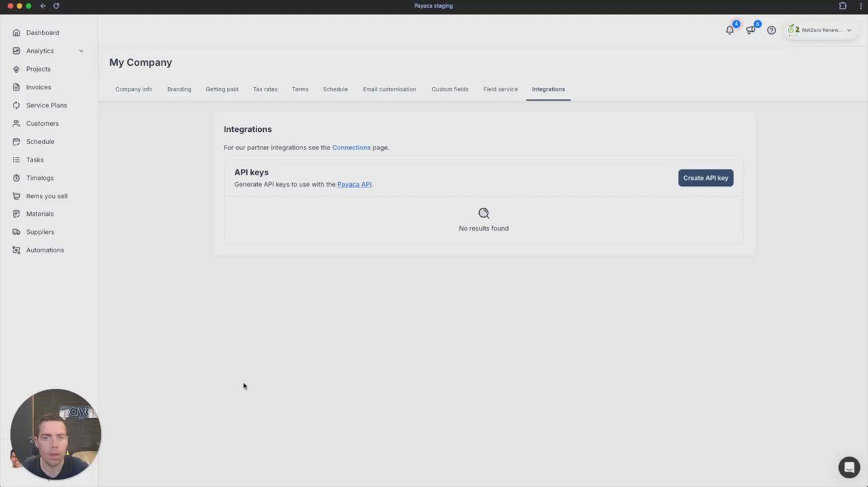
Task: Reload the page with refresh icon
Action: (x=56, y=6)
